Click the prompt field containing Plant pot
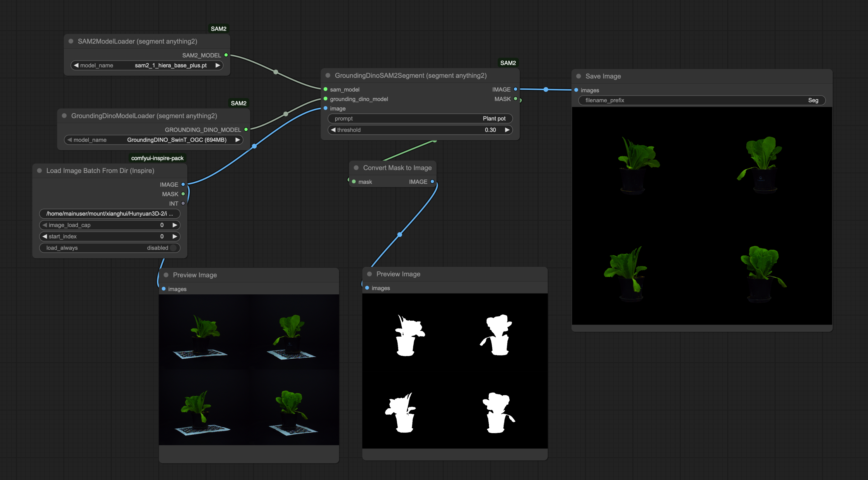Screen dimensions: 868x480 coord(420,119)
